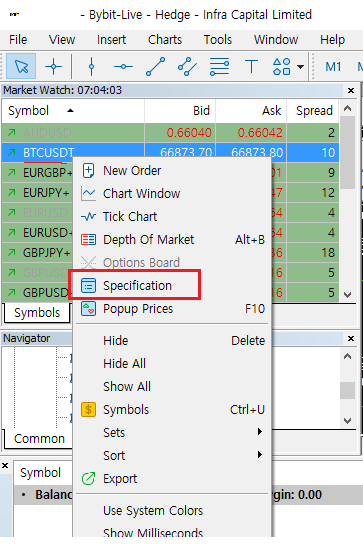Close the bottom Toolbox panel
The image size is (363, 548).
[x=5, y=466]
